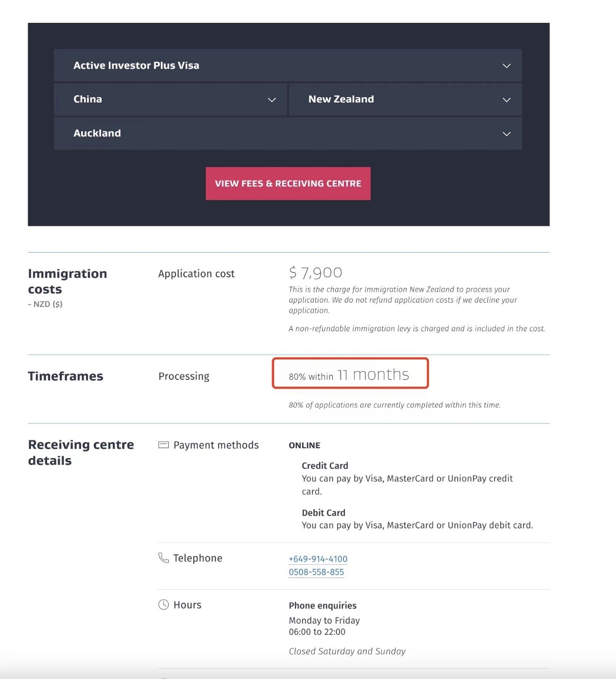Click the $ 7,900 application cost amount
Image resolution: width=616 pixels, height=679 pixels.
coord(316,273)
